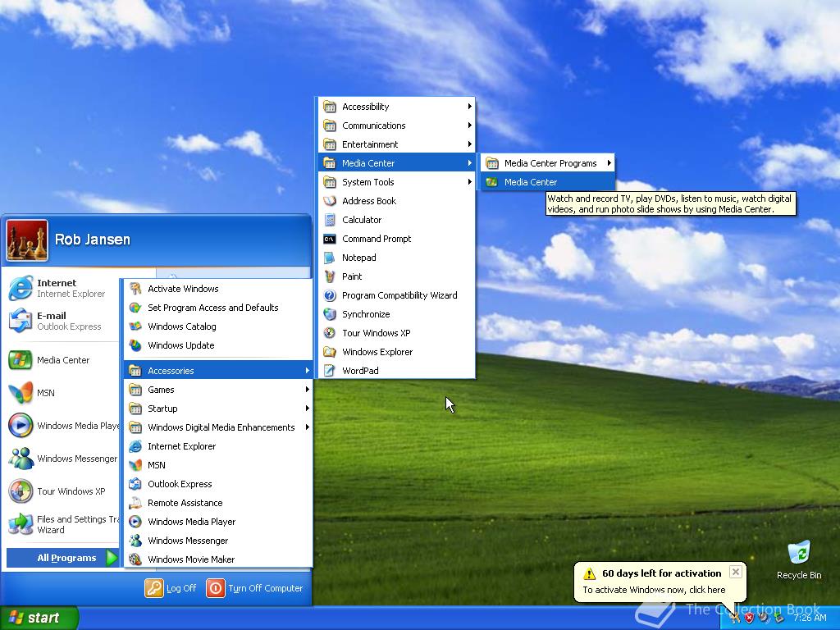The height and width of the screenshot is (630, 840).
Task: Open Remote Assistance
Action: [218, 503]
